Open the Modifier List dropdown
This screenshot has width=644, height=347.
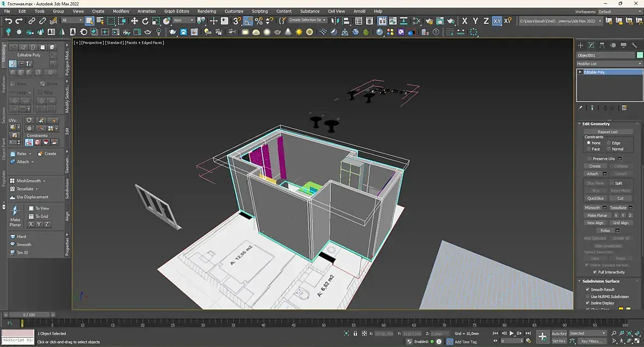tap(609, 64)
